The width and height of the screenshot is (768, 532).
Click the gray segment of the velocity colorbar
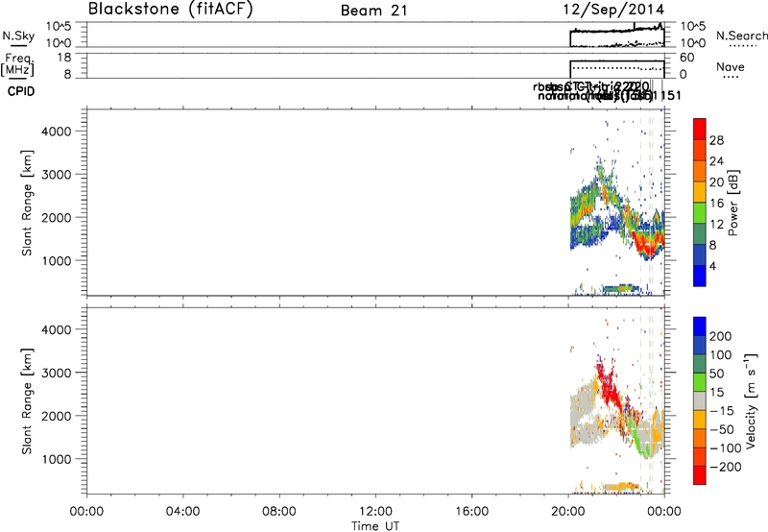(x=700, y=400)
